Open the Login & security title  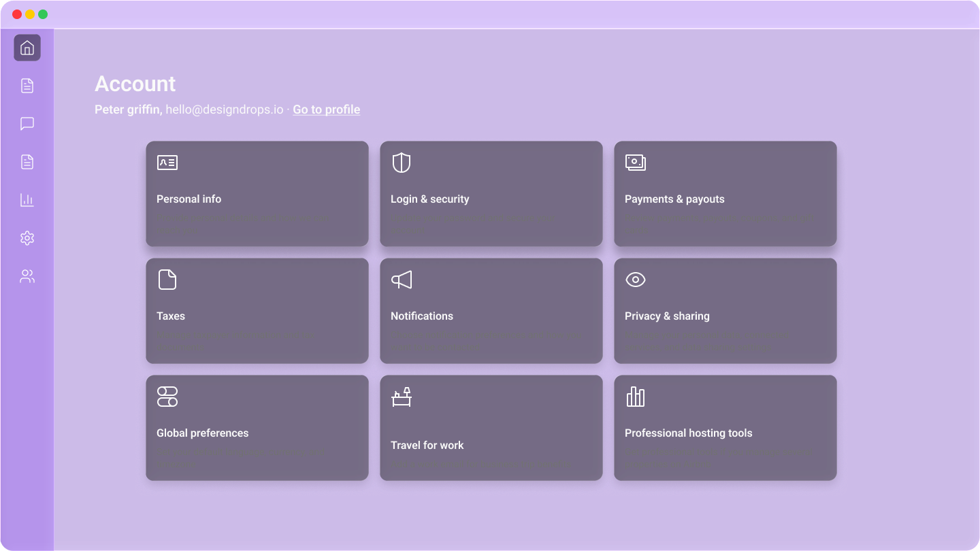[x=430, y=199]
